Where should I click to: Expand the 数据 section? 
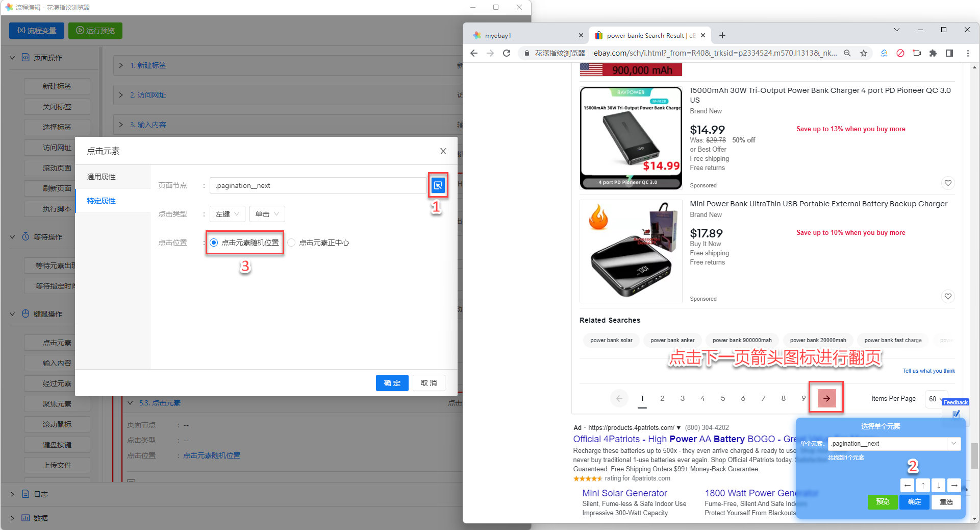click(12, 518)
